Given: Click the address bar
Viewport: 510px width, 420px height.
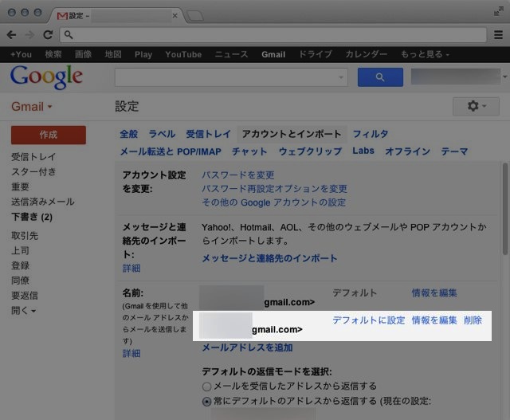Looking at the screenshot, I should tap(273, 35).
